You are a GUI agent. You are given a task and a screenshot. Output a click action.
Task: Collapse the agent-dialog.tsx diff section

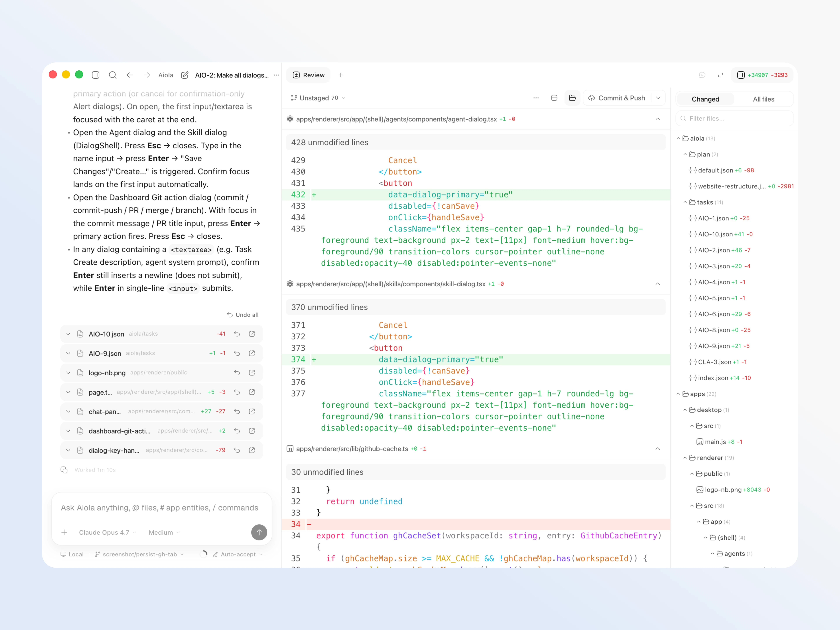pos(658,119)
